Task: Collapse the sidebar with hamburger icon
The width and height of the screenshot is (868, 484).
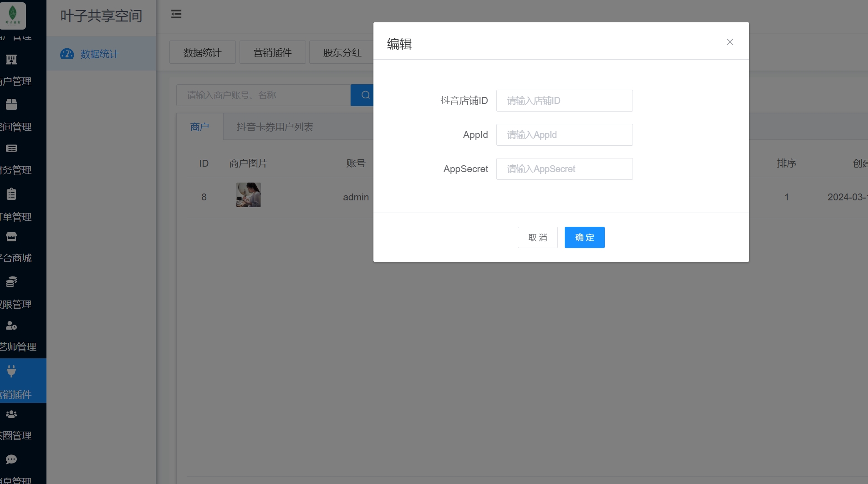Action: pyautogui.click(x=176, y=15)
